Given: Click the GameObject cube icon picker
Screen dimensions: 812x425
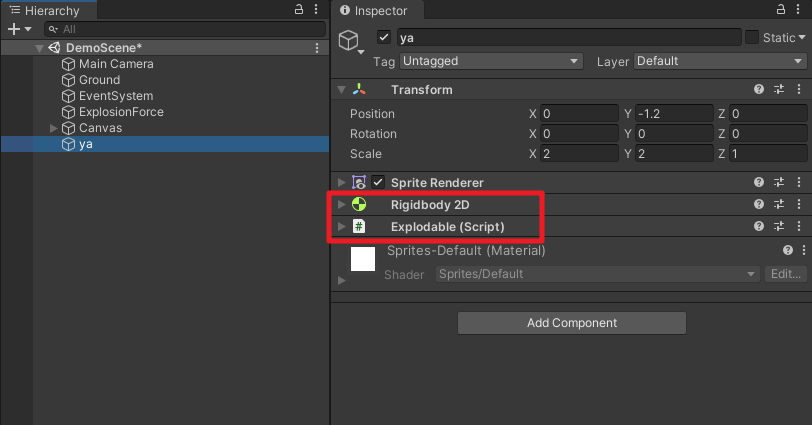Looking at the screenshot, I should click(x=351, y=41).
